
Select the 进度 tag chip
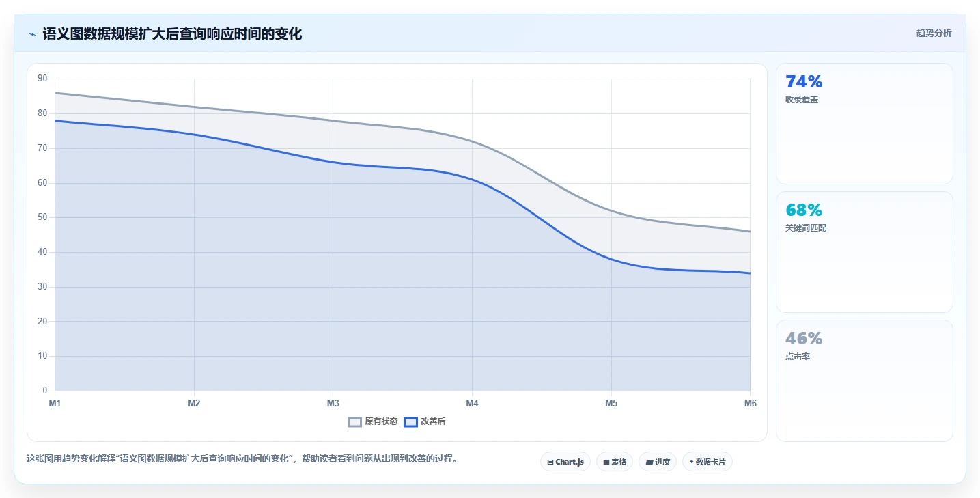coord(658,462)
